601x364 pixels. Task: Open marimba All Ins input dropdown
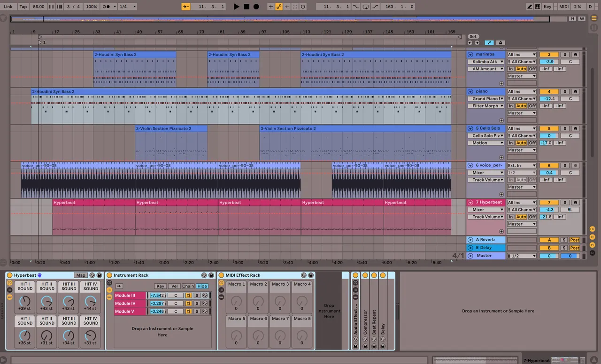(x=522, y=54)
